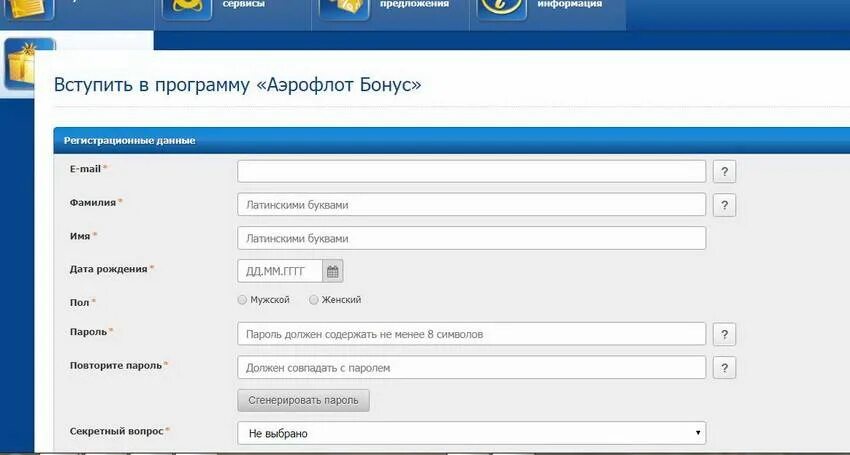Open help for Фамилия field

pos(724,205)
